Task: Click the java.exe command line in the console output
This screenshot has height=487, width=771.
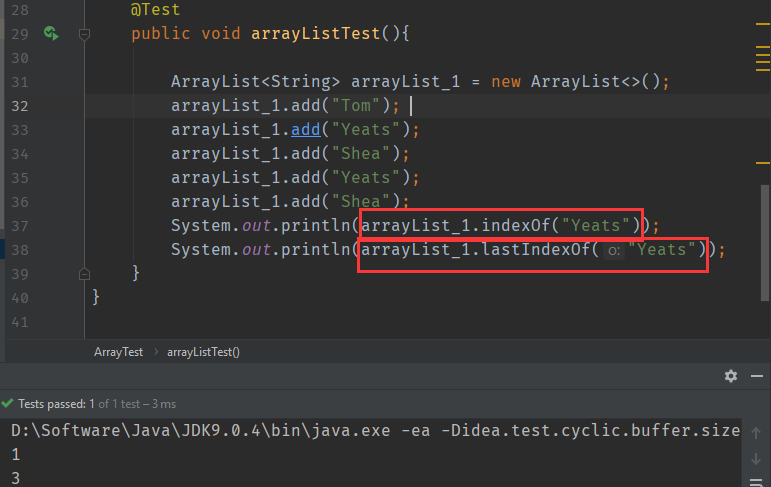Action: click(x=376, y=431)
